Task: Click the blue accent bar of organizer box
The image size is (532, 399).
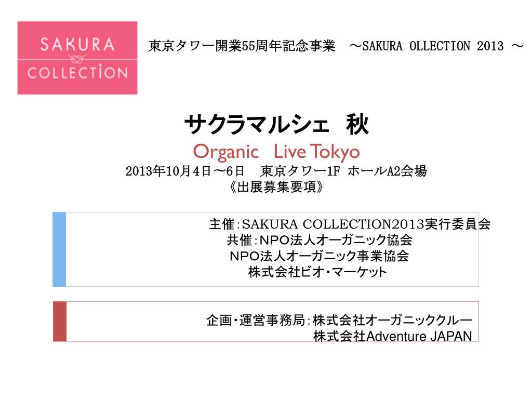Action: (x=59, y=249)
